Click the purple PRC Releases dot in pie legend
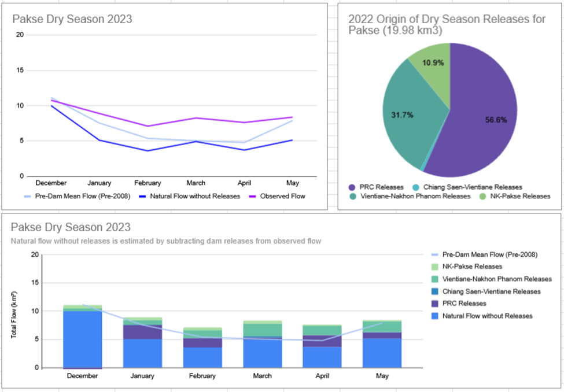Viewport: 564px width, 392px height. point(352,187)
